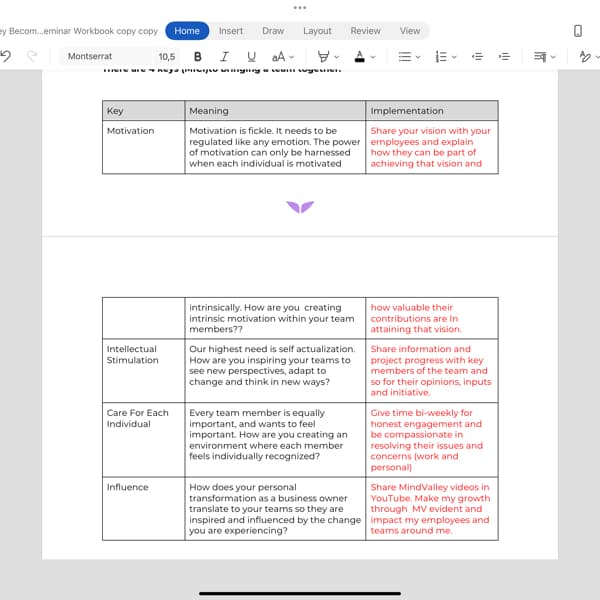Switch to the Home tab

click(x=187, y=31)
